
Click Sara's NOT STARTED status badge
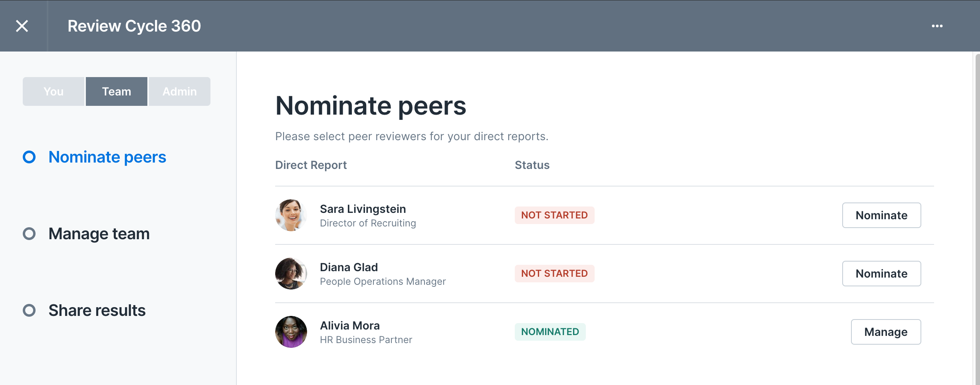(554, 215)
